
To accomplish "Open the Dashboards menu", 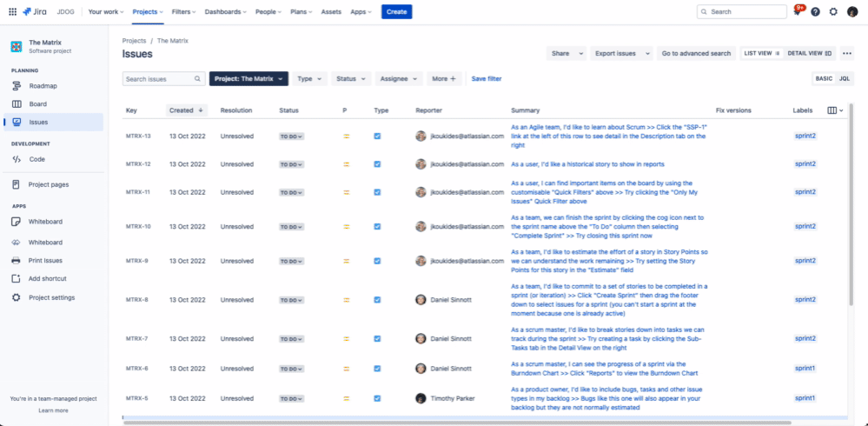I will point(225,11).
